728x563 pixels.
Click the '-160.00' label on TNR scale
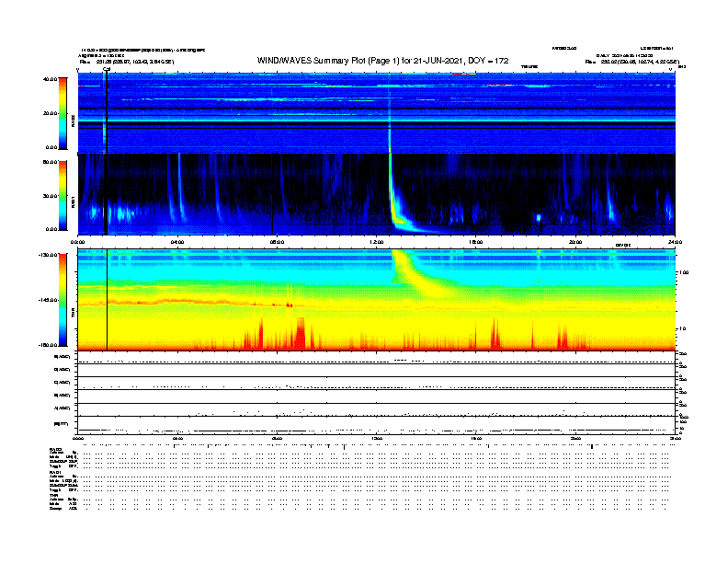tap(48, 345)
